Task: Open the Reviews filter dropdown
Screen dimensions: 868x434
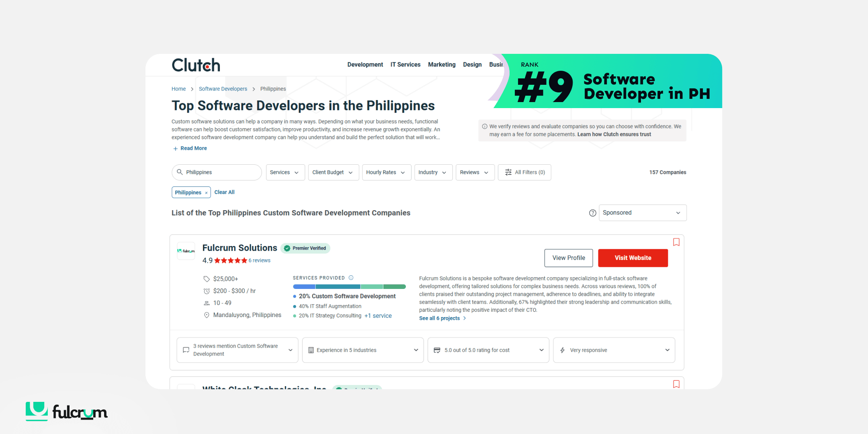Action: pyautogui.click(x=475, y=172)
